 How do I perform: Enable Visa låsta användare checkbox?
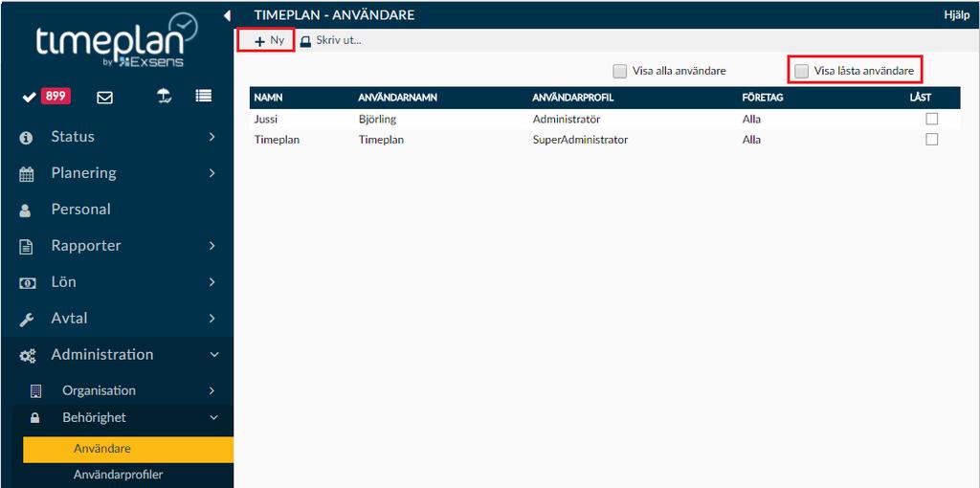click(x=801, y=71)
